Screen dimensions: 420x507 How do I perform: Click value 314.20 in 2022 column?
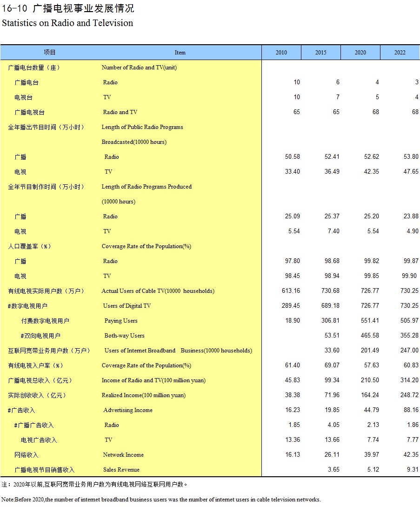coord(409,380)
